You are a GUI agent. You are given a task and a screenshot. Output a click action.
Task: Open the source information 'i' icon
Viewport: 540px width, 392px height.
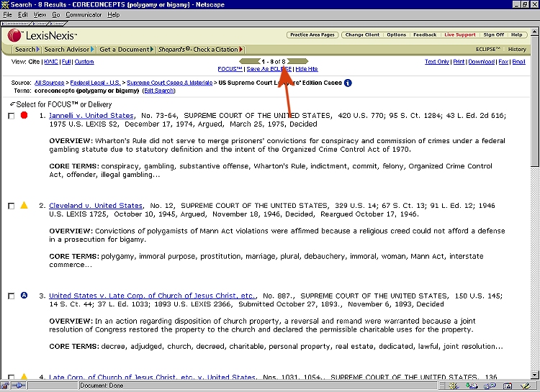pos(348,83)
